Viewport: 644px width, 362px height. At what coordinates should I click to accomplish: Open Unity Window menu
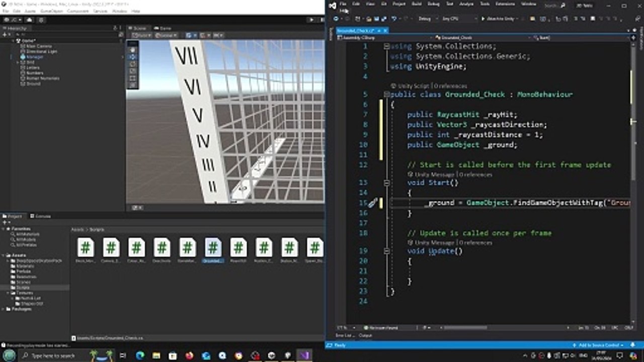point(120,11)
